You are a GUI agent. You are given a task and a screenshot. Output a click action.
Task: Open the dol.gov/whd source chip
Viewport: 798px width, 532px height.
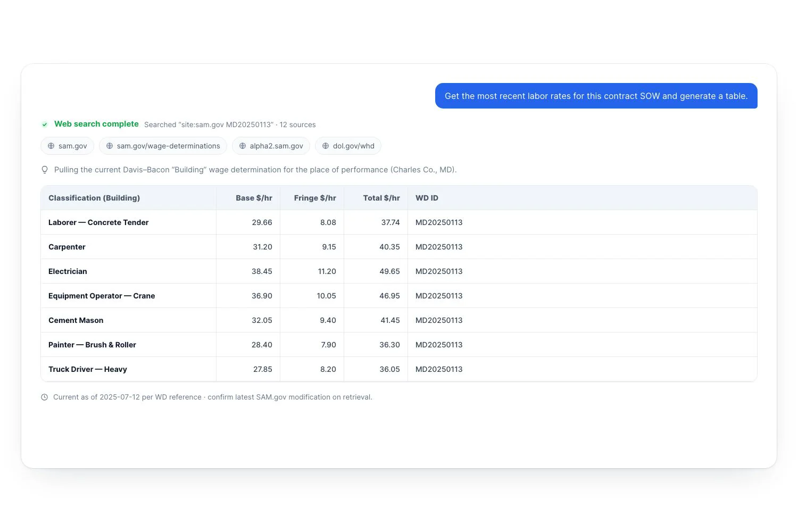[x=348, y=146]
